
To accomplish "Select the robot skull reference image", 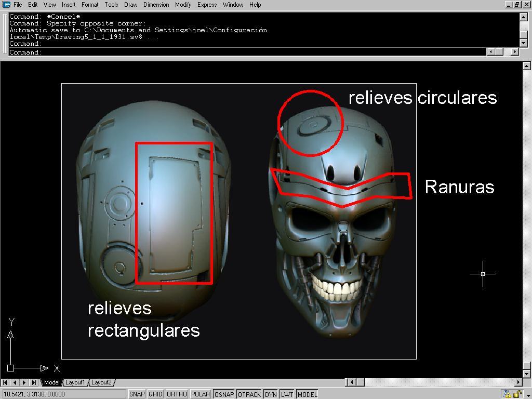I will point(239,221).
